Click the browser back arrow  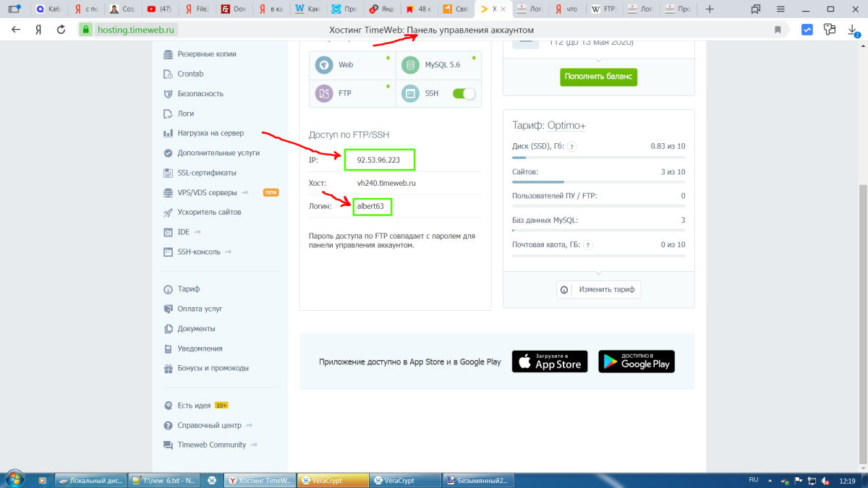coord(16,30)
